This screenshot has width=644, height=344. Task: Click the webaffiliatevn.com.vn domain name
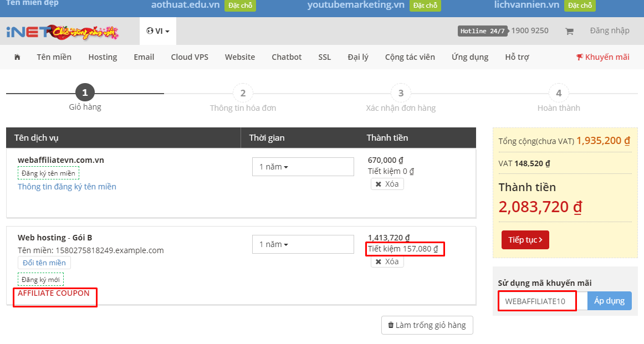point(61,160)
